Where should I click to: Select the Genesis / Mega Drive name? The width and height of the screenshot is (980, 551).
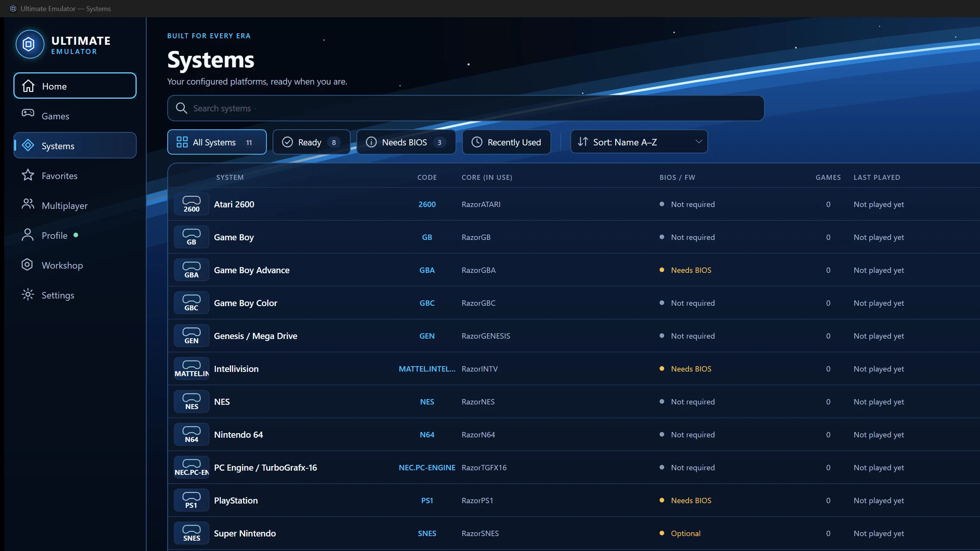[x=255, y=336]
